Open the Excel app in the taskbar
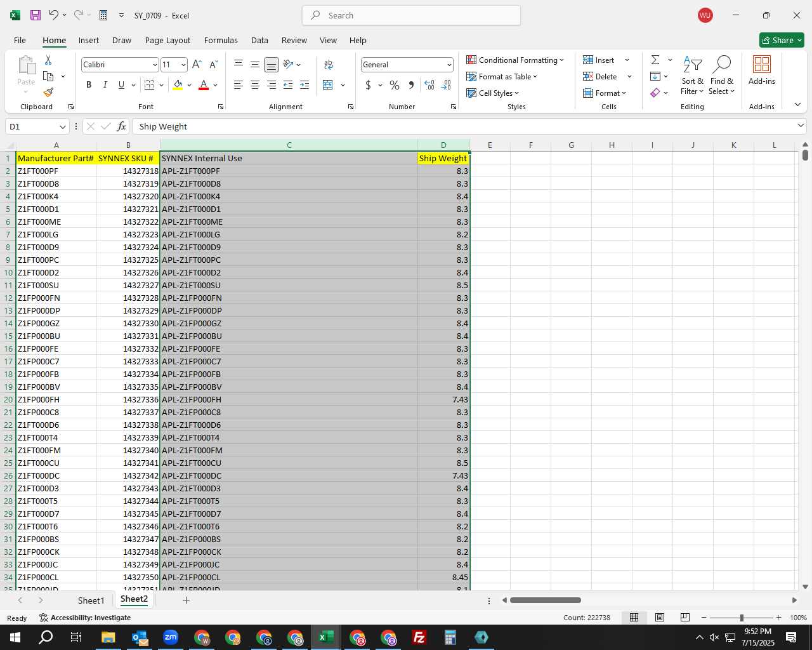 (326, 637)
